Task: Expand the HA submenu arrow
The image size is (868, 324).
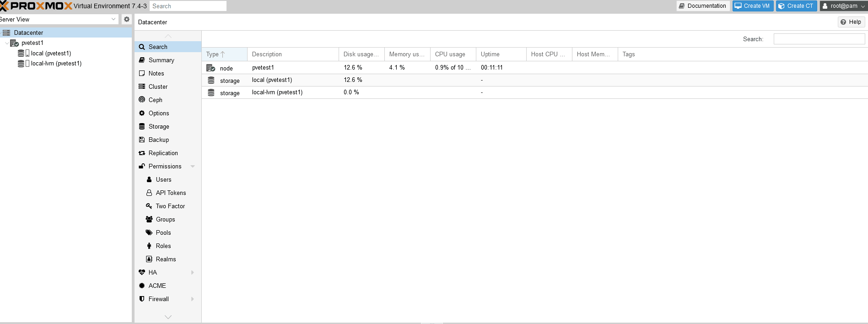Action: point(193,272)
